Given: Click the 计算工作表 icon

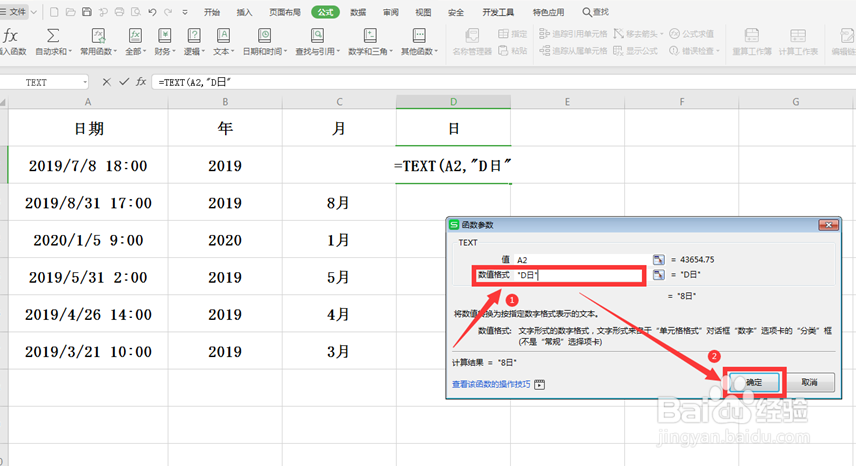Looking at the screenshot, I should click(x=798, y=36).
